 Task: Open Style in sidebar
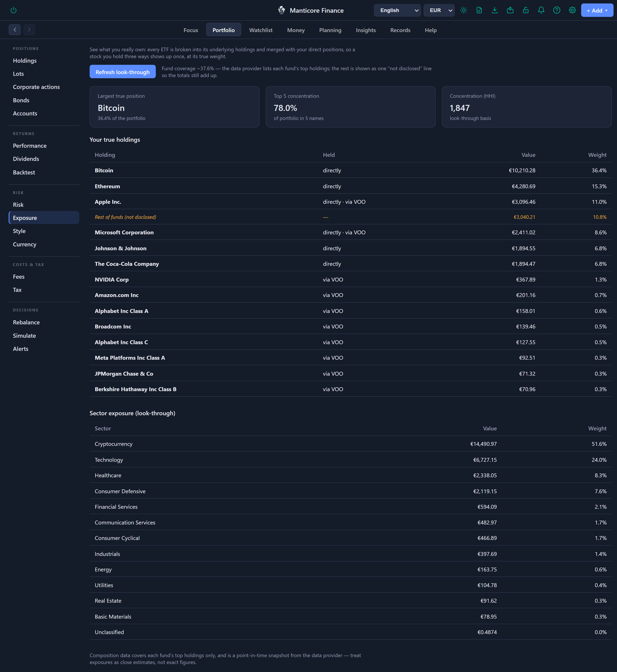44,231
